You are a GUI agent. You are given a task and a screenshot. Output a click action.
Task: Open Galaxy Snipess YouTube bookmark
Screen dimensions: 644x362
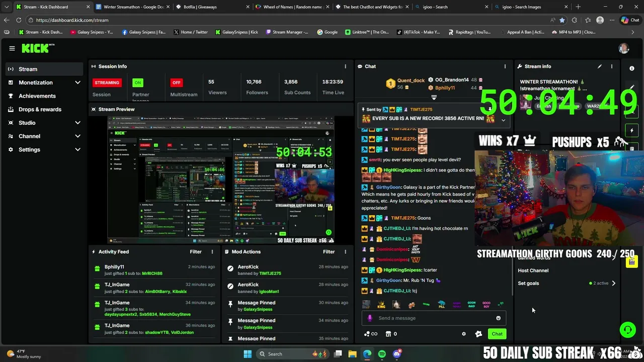[x=92, y=32]
